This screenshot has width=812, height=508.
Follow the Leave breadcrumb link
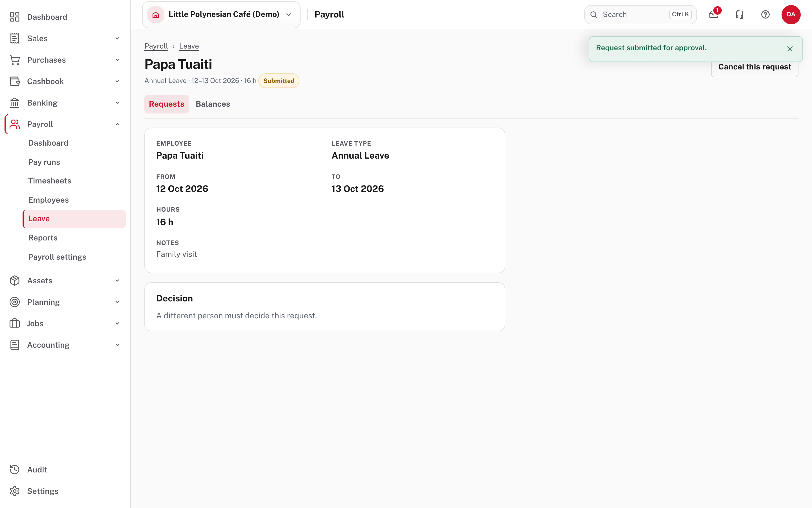coord(189,46)
